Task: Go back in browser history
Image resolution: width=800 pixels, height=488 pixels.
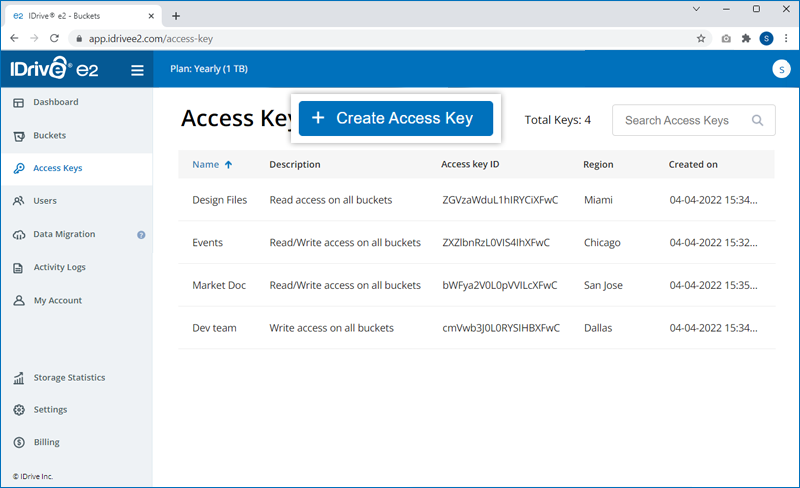Action: [14, 38]
